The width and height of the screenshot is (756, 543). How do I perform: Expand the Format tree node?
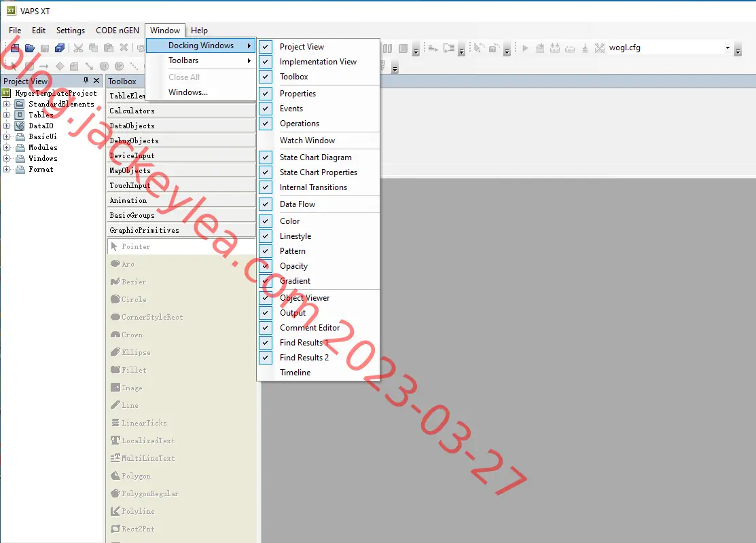(6, 169)
